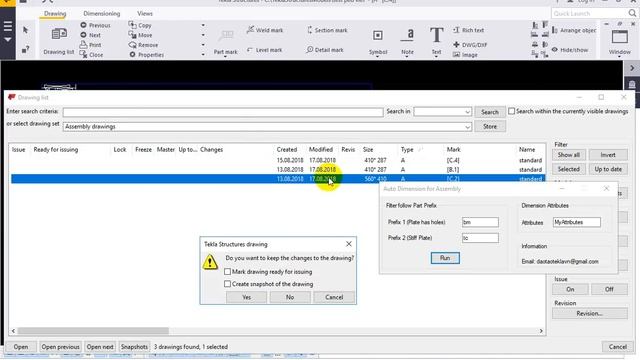Screen dimensions: 640x360
Task: Sort by the Modified column
Action: (x=321, y=150)
